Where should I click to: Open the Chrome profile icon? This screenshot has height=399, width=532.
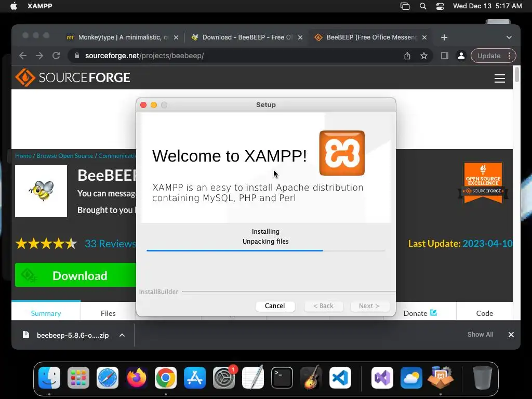461,56
